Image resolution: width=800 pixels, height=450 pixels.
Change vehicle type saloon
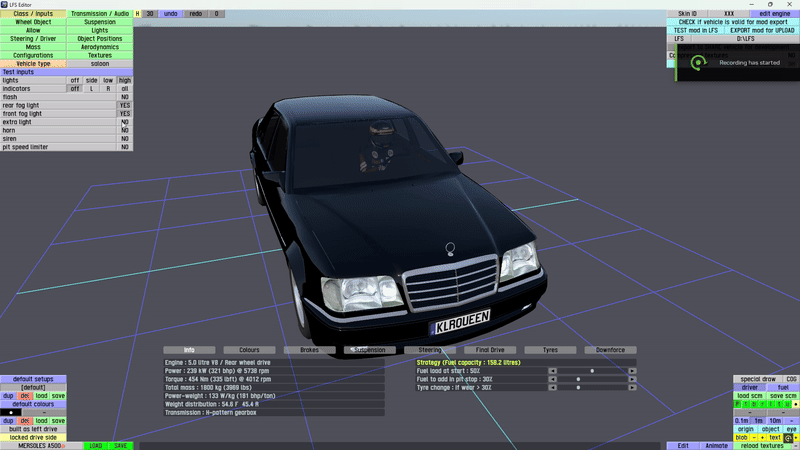[100, 64]
